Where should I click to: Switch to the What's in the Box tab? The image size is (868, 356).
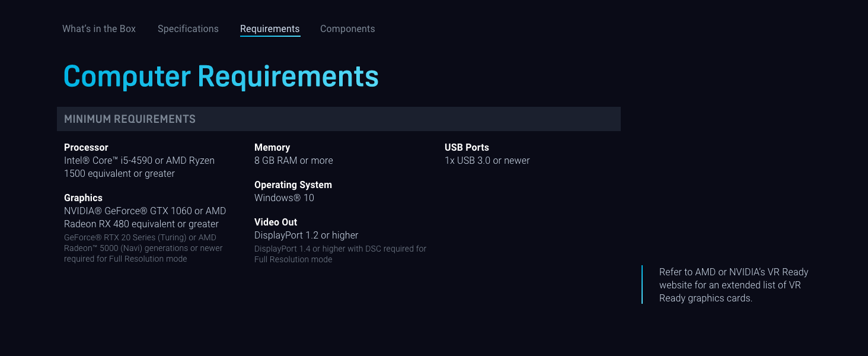click(x=98, y=28)
